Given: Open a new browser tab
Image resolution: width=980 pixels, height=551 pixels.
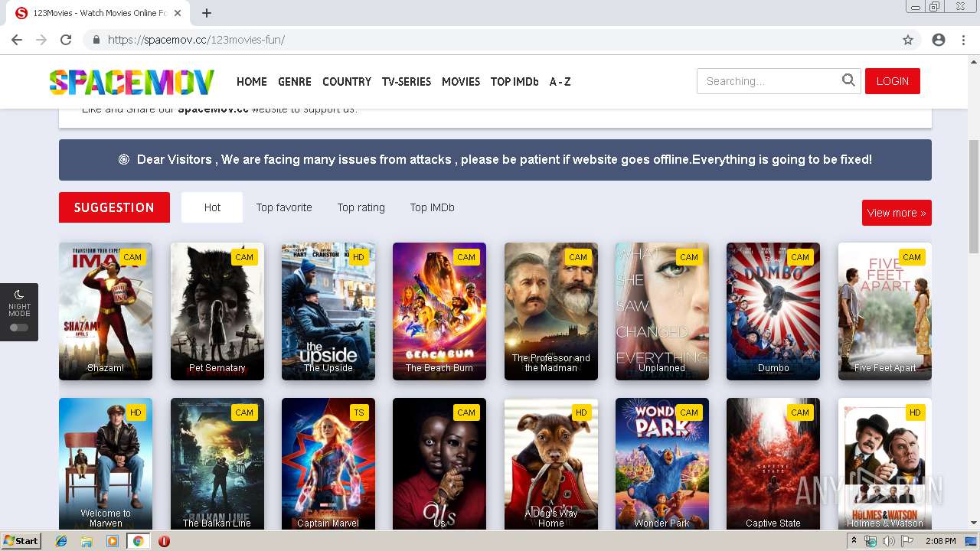Looking at the screenshot, I should pyautogui.click(x=207, y=13).
